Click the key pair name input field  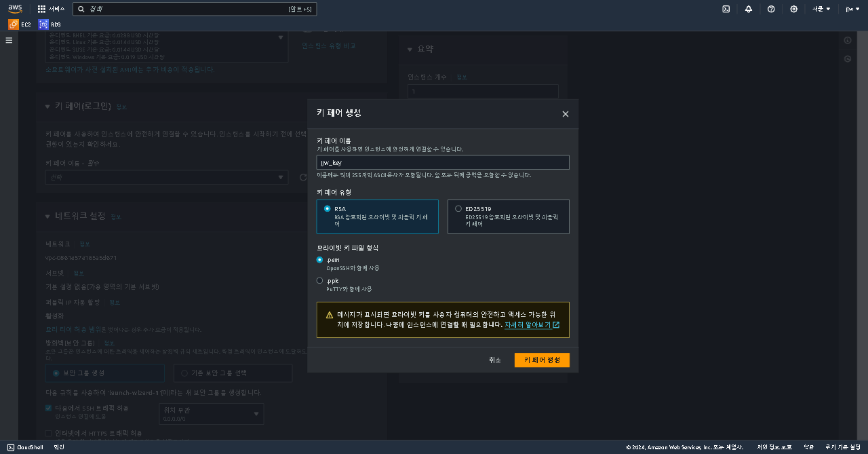[443, 162]
